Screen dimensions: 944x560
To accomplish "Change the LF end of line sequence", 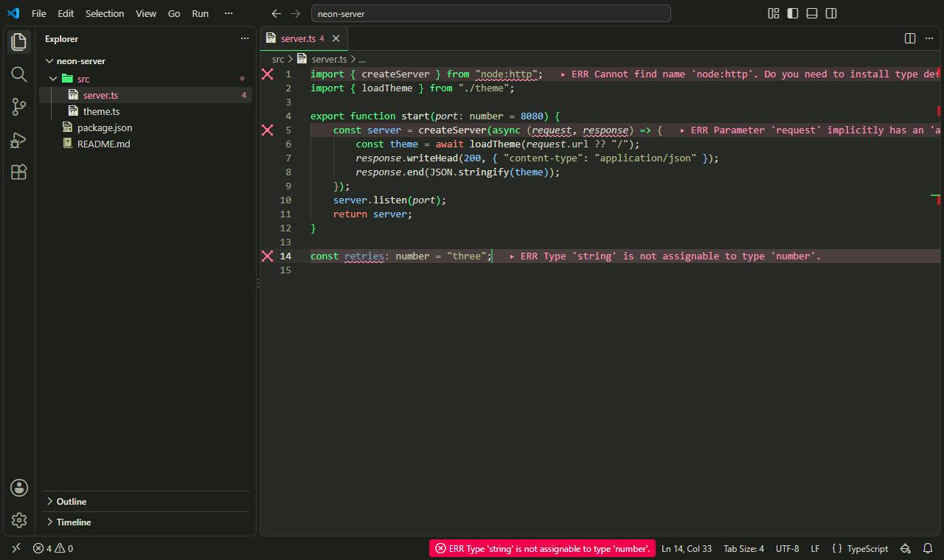I will [815, 548].
